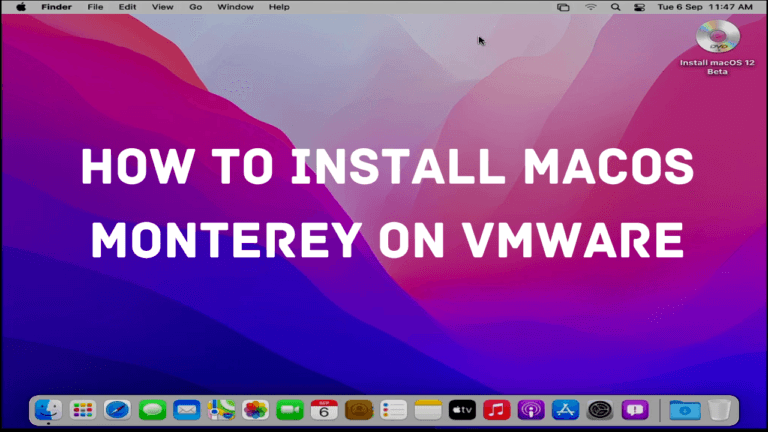Open Contacts app in the Dock

pos(359,410)
